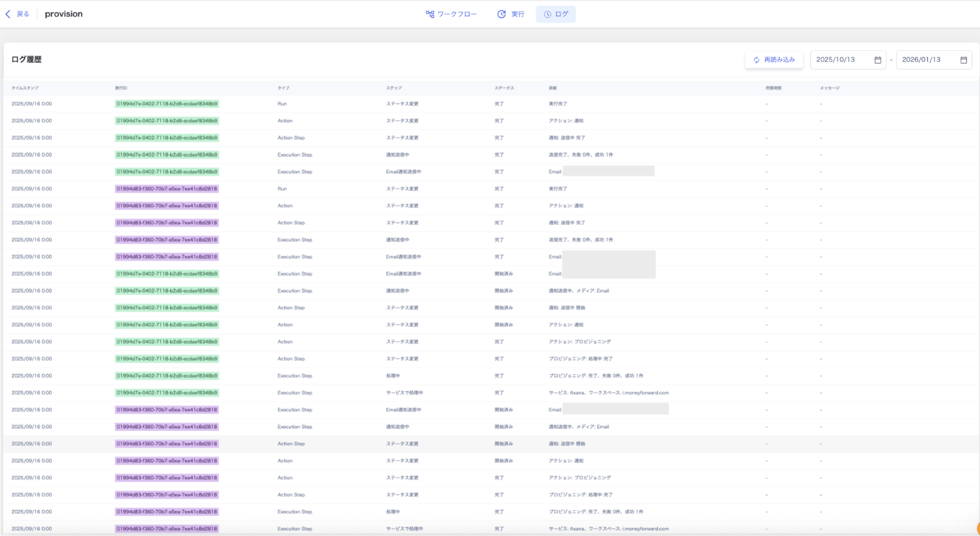Click 通知: 送信中 開始 in the purple-ID row
Image resolution: width=980 pixels, height=536 pixels.
(567, 444)
